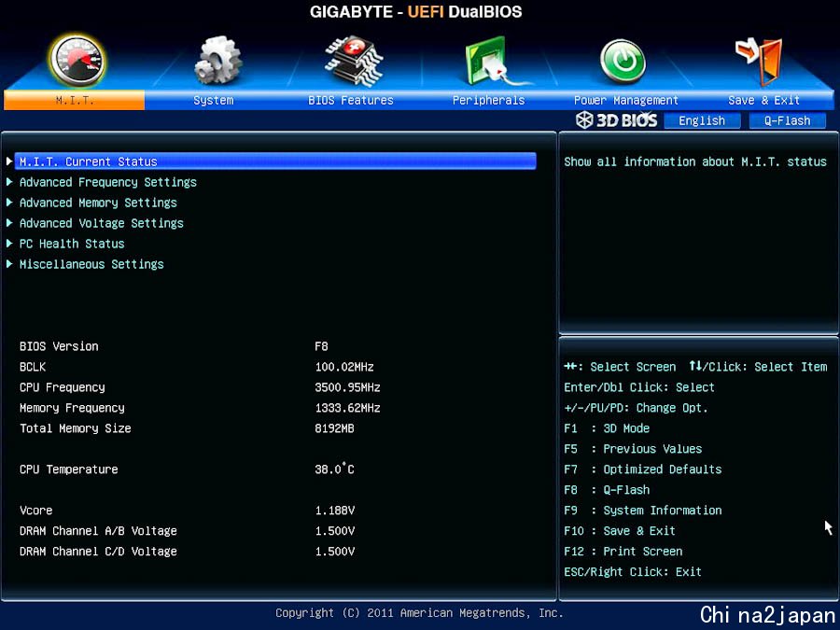
Task: Click CPU Temperature value 38.0°C
Action: point(334,469)
